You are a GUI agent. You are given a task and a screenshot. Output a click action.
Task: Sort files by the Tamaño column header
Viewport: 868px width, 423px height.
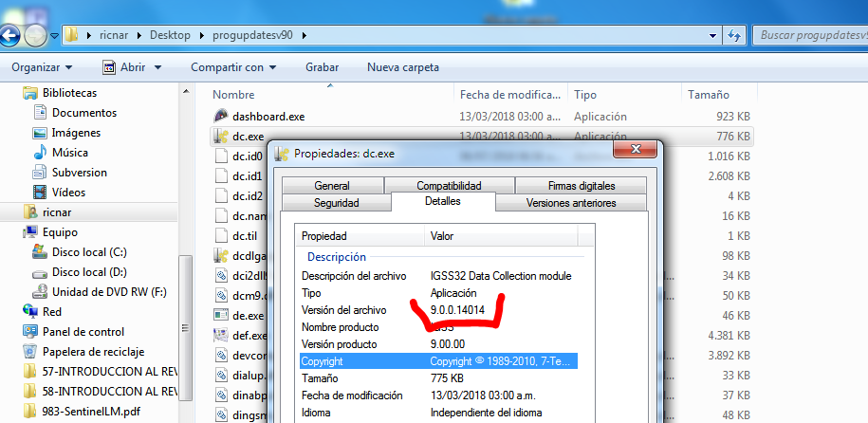[707, 95]
